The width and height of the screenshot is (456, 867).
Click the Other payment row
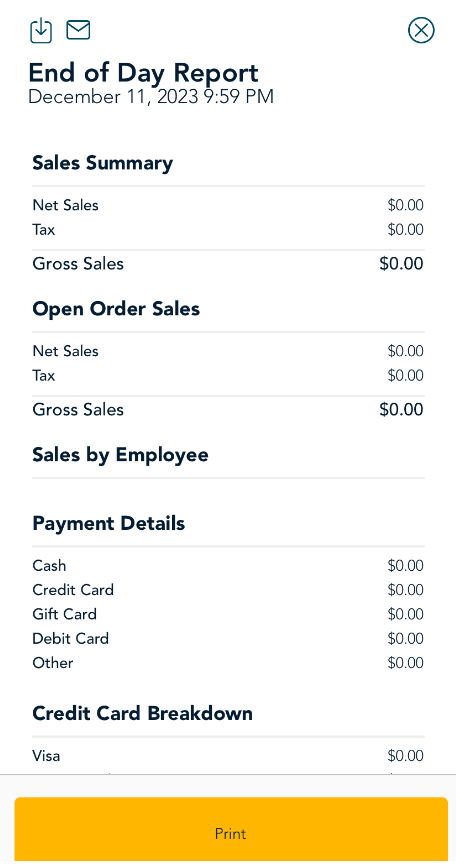tap(228, 663)
